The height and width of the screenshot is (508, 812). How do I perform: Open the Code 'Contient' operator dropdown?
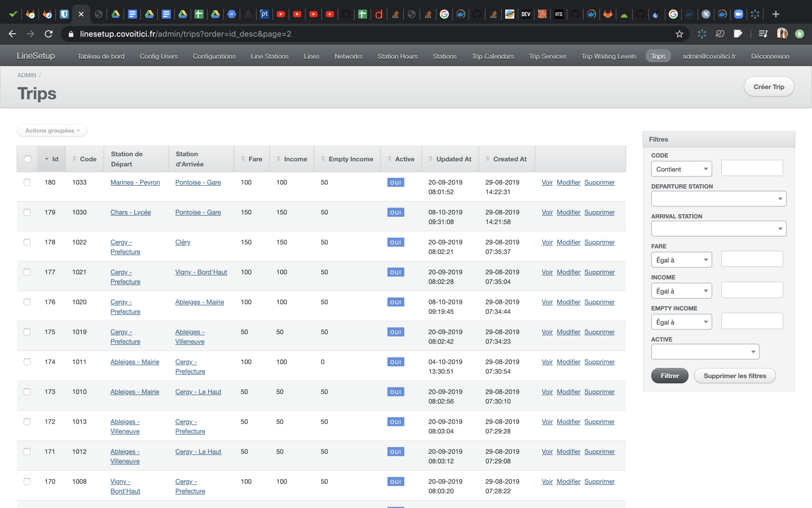(x=681, y=169)
